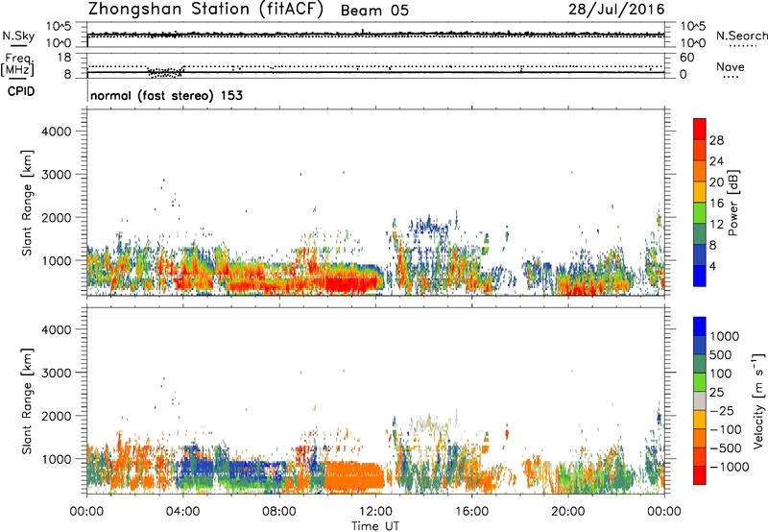The height and width of the screenshot is (532, 768).
Task: Select the '12:00' time tick label
Action: (x=375, y=512)
